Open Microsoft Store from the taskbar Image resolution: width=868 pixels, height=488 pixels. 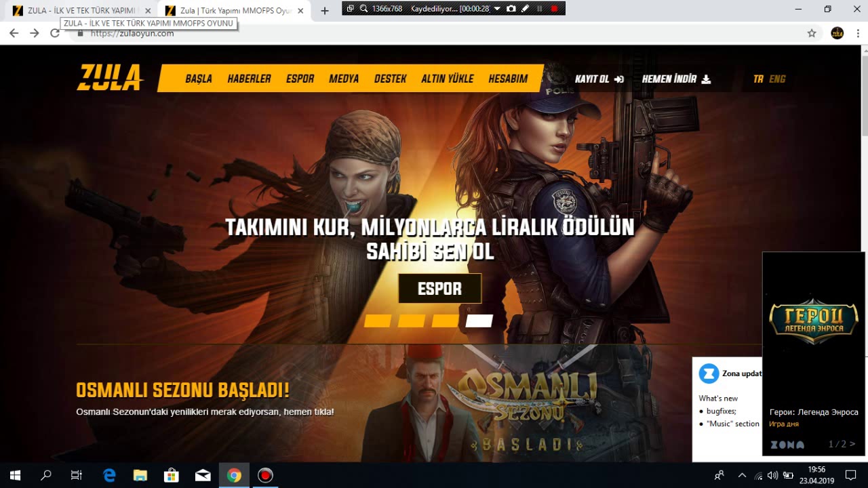point(172,475)
